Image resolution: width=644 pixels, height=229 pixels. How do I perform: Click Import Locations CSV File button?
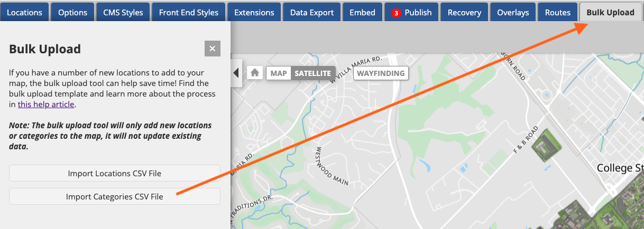pos(114,173)
